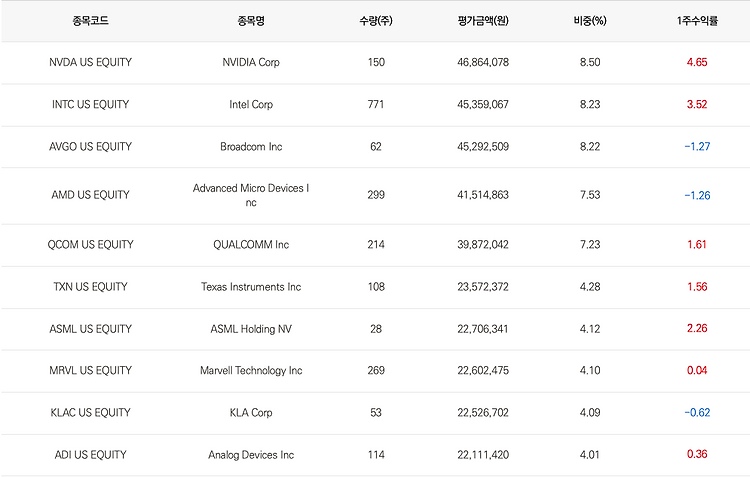
Task: Select the AVGO US EQUITY code cell
Action: 90,146
